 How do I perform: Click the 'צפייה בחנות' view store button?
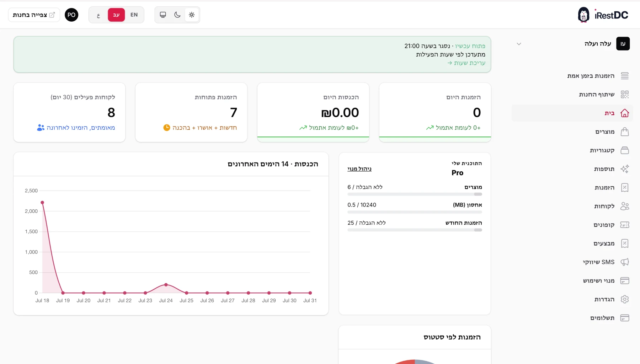pyautogui.click(x=34, y=15)
